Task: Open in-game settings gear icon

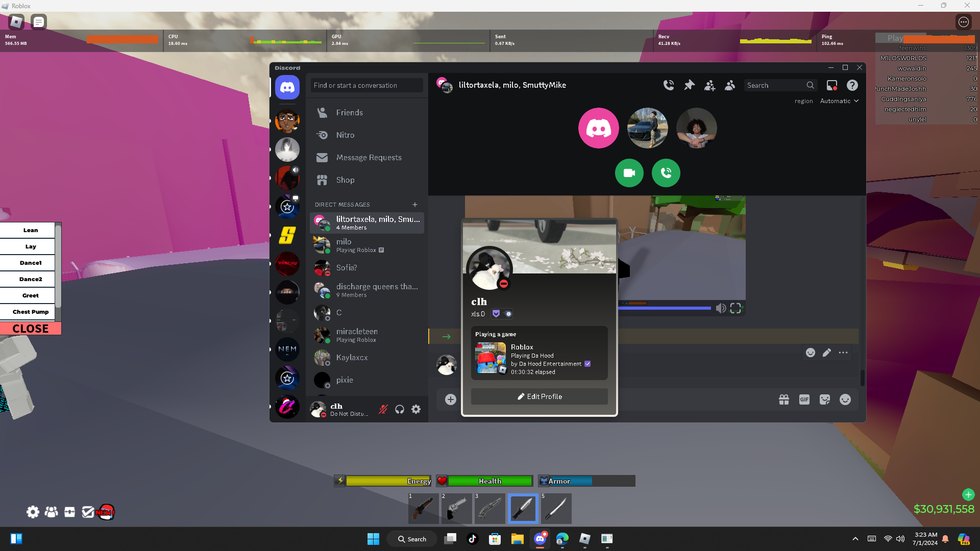Action: tap(33, 512)
